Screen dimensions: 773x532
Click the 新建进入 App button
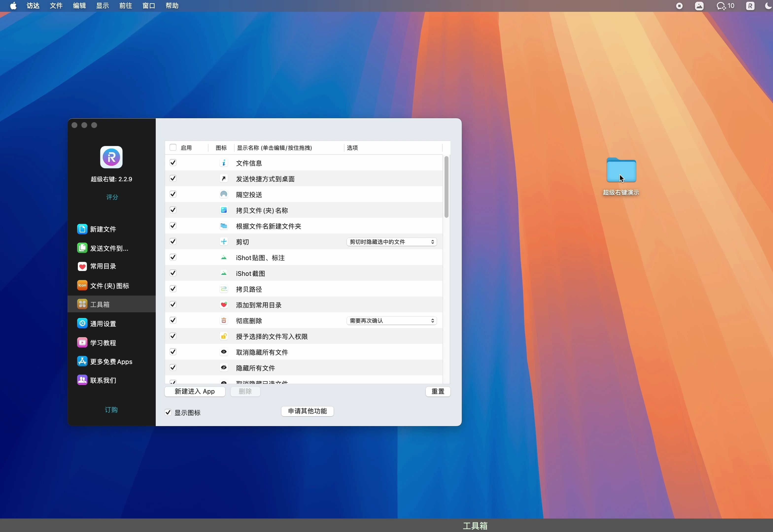coord(195,391)
